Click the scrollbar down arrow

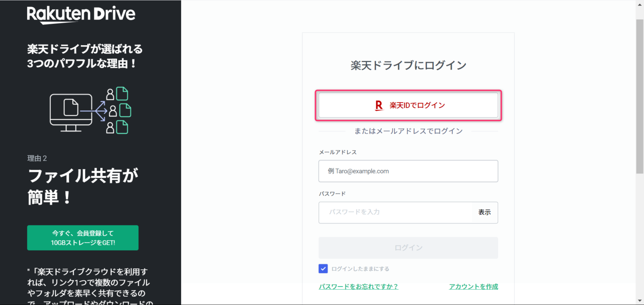(641, 301)
